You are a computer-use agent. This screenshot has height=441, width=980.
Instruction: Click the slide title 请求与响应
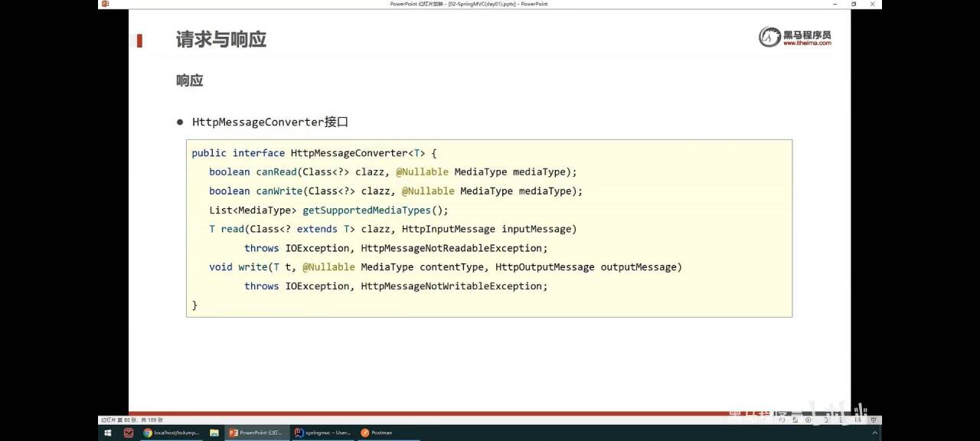click(221, 40)
